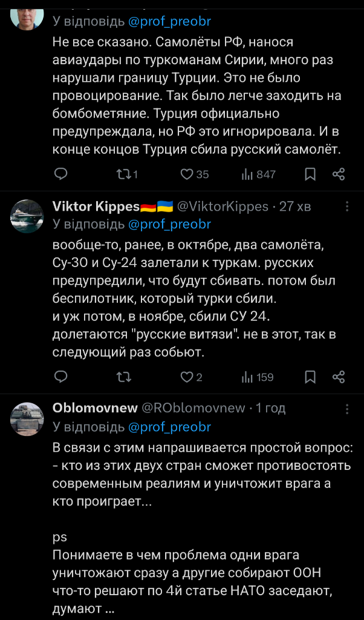Reply to Viktor Kippes' tweet
The width and height of the screenshot is (364, 620).
click(x=61, y=377)
